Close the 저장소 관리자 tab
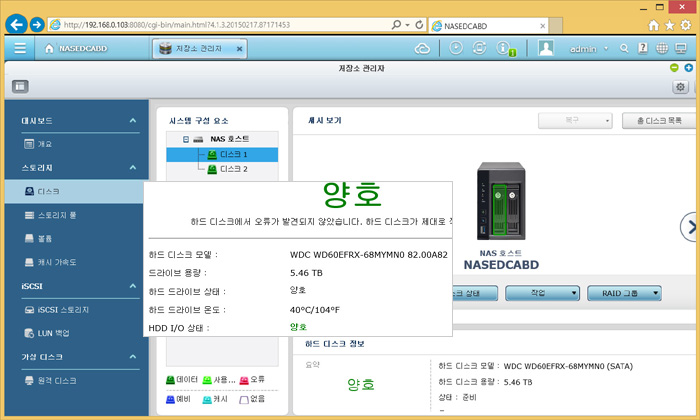This screenshot has width=700, height=420. 240,47
